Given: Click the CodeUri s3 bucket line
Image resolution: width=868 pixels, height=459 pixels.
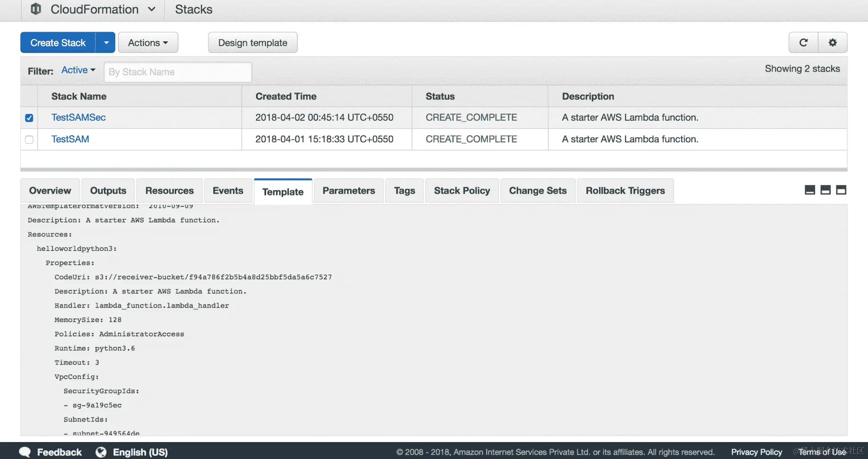Looking at the screenshot, I should point(193,277).
